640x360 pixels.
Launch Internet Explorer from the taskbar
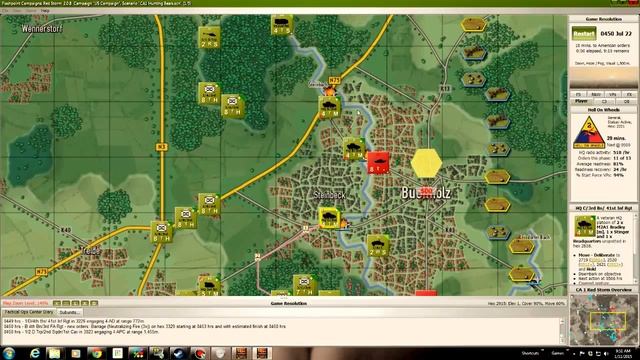coord(35,353)
